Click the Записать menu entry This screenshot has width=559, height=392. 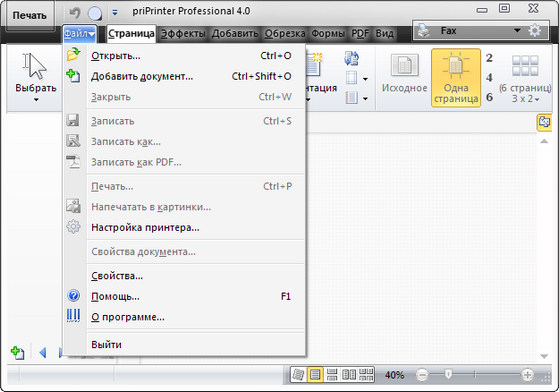[x=185, y=121]
